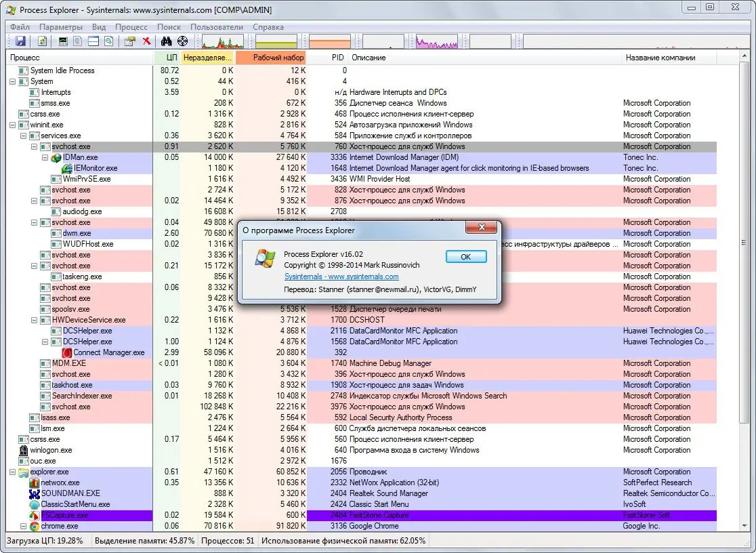
Task: Collapse the chrome.exe tree node
Action: click(x=23, y=526)
